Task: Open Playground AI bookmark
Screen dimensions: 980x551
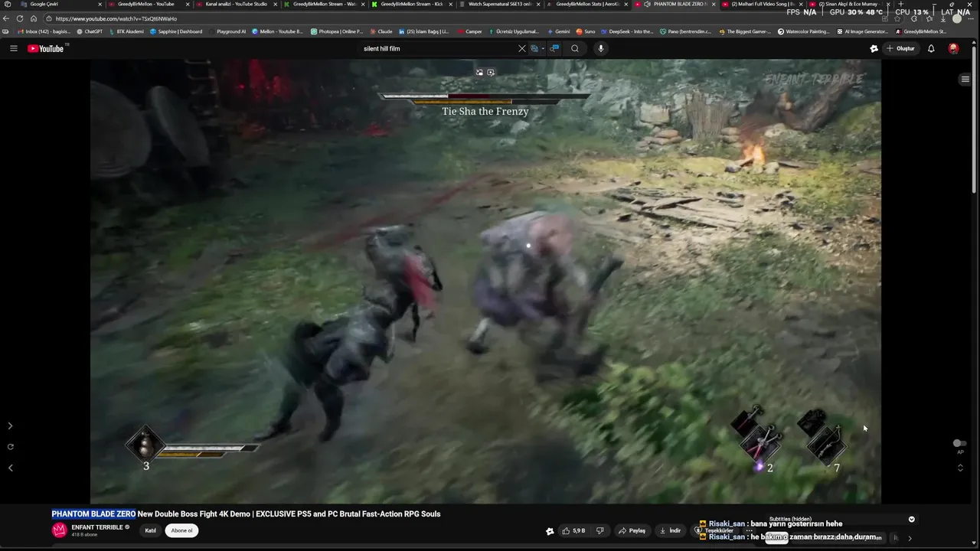Action: [x=228, y=31]
